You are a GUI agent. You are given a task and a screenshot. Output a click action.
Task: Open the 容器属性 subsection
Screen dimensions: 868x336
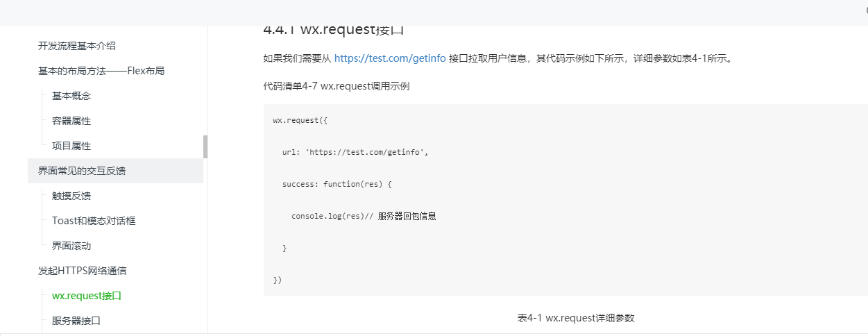(71, 121)
